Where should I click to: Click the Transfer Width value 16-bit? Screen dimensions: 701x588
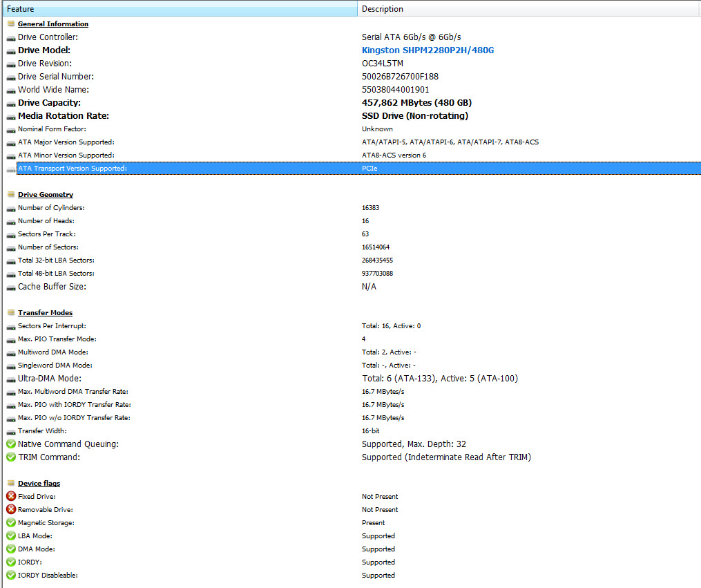tap(371, 431)
